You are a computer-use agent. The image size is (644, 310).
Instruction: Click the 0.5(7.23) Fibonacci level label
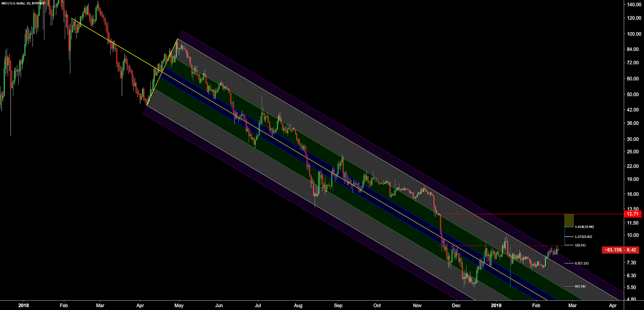point(582,263)
